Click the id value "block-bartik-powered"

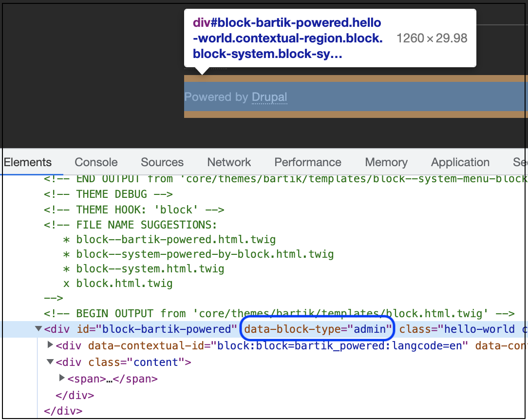pos(166,329)
